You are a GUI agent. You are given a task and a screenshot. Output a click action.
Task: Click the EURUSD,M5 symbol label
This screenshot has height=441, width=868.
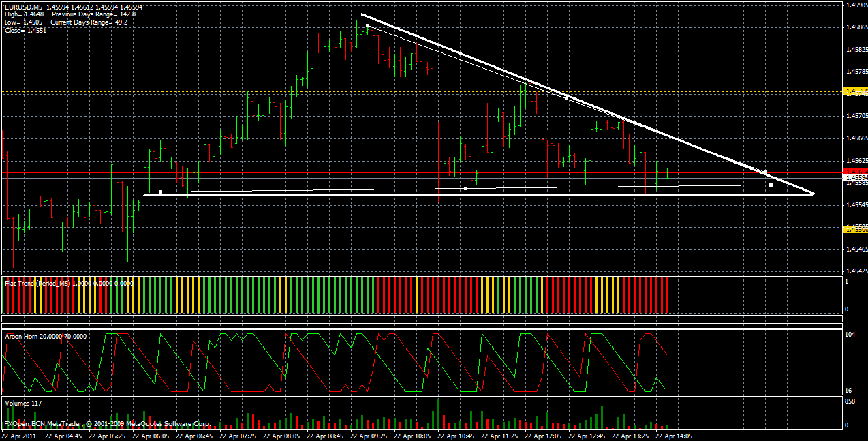pyautogui.click(x=20, y=7)
